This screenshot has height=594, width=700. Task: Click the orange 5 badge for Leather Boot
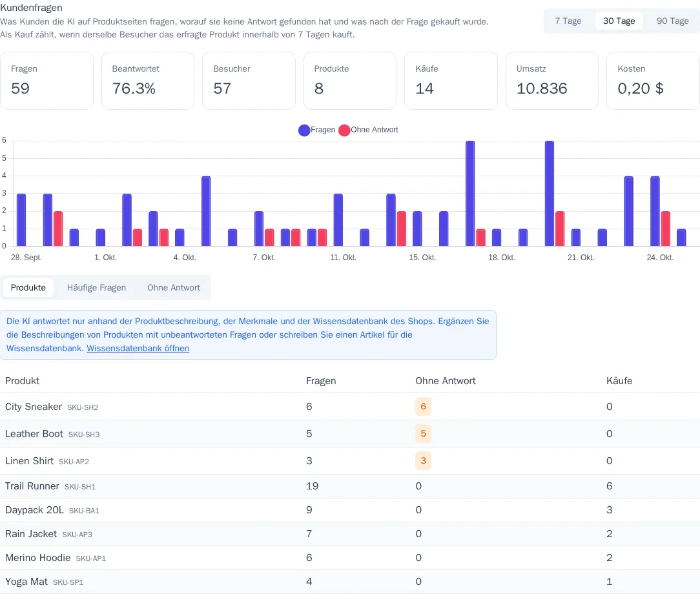pyautogui.click(x=423, y=434)
